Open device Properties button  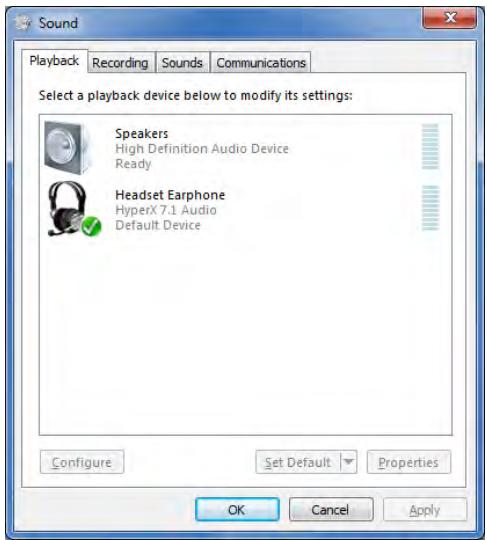[408, 462]
